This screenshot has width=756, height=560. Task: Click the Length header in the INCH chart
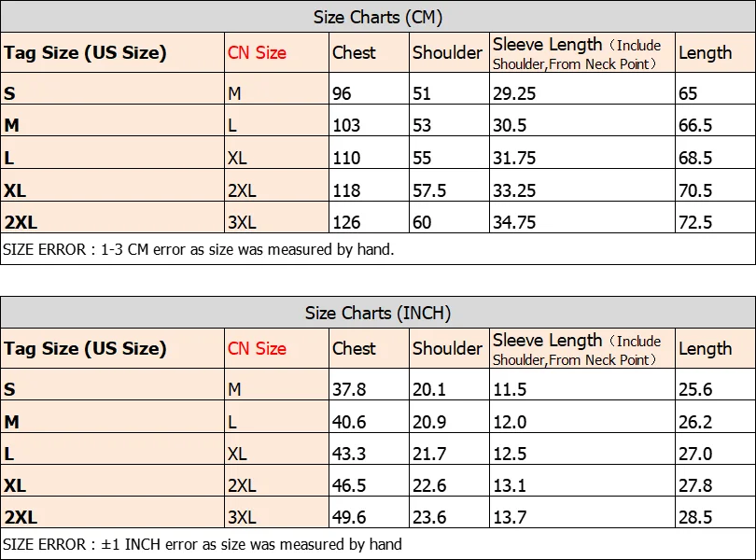click(x=705, y=348)
